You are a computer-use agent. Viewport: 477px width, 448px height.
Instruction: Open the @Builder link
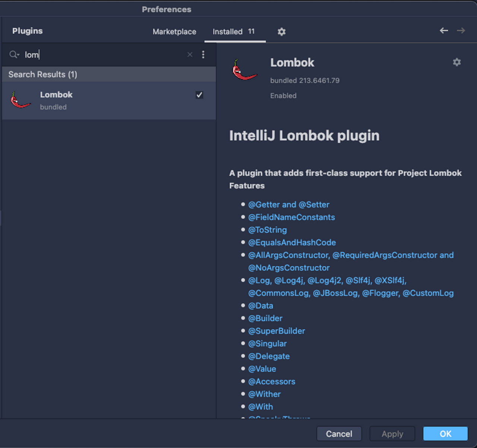(265, 318)
